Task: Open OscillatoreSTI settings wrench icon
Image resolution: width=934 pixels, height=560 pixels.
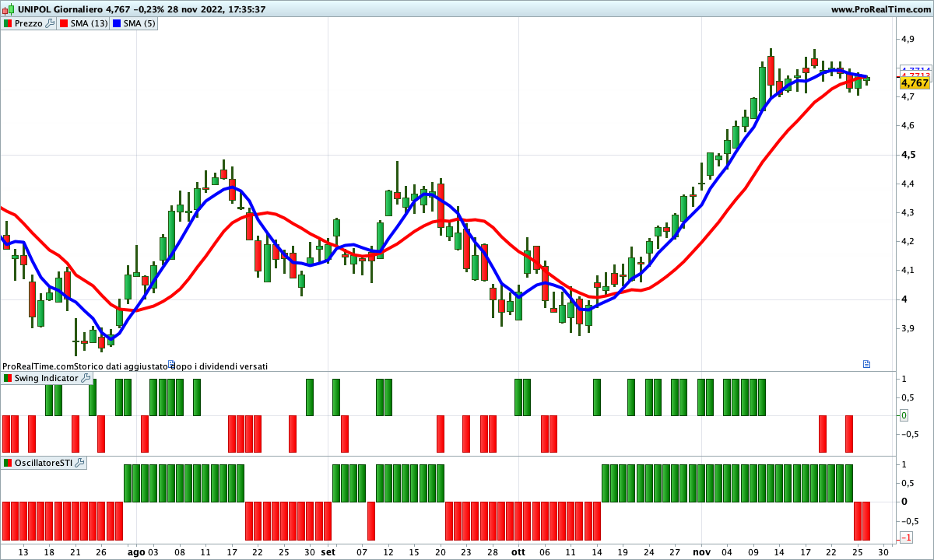Action: tap(79, 463)
